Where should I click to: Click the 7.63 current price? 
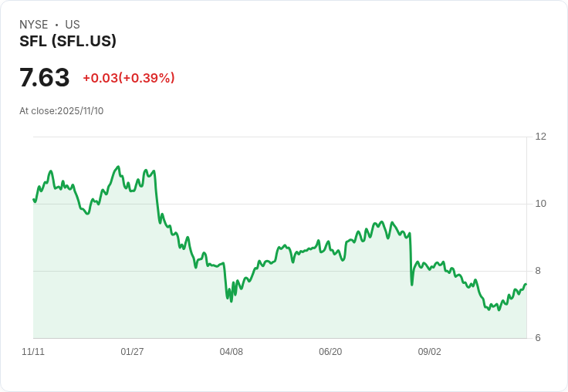[45, 78]
